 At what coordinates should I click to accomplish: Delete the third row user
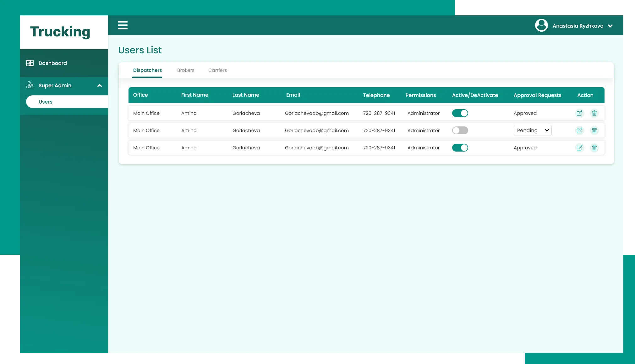click(594, 147)
